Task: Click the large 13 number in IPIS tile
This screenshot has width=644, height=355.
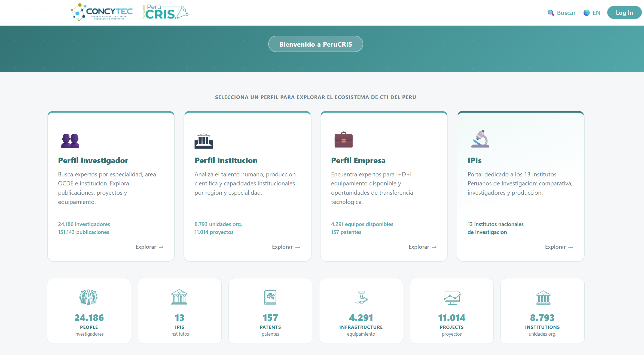Action: pos(179,318)
